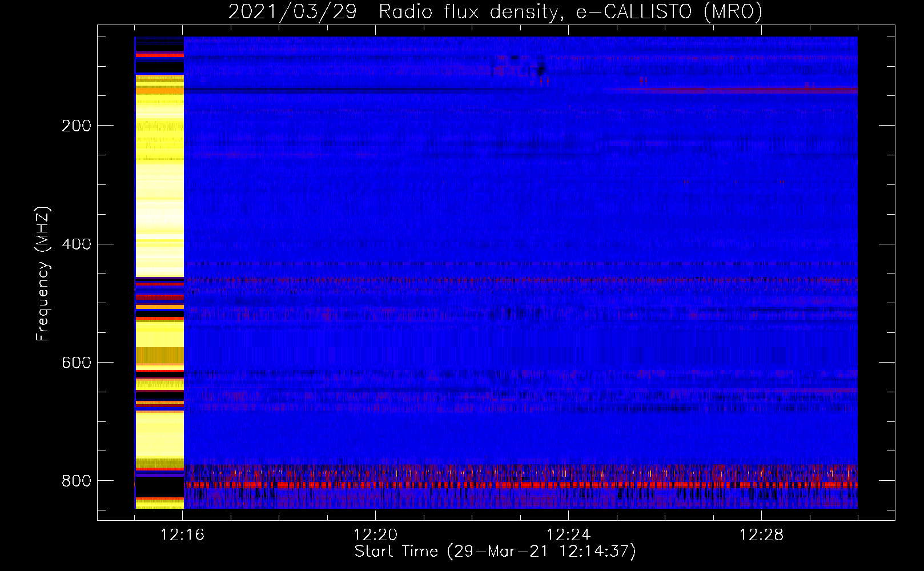
Task: Click the bright yellow calibration band at spectrogram start
Action: [x=159, y=273]
